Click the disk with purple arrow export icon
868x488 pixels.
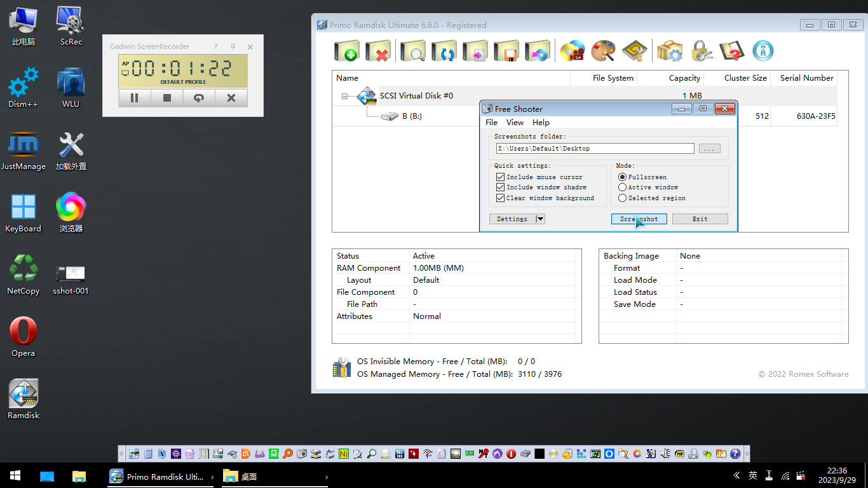475,51
